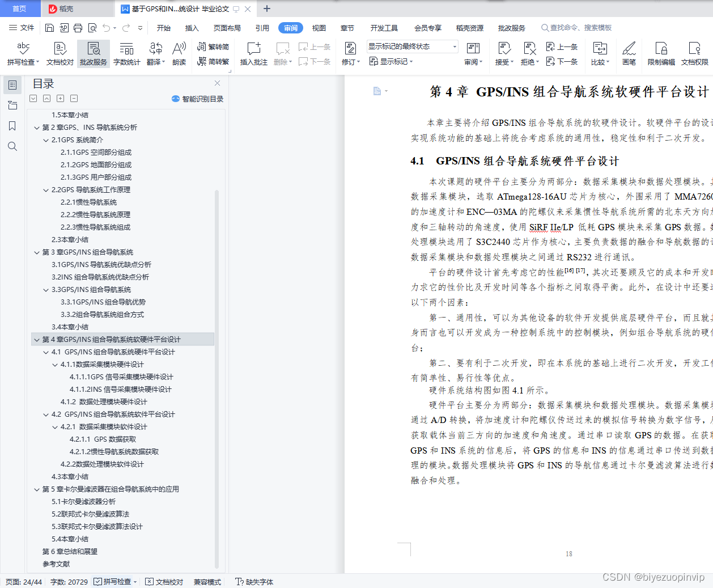
Task: Collapse the 第4章 chapter in the outline
Action: point(36,339)
